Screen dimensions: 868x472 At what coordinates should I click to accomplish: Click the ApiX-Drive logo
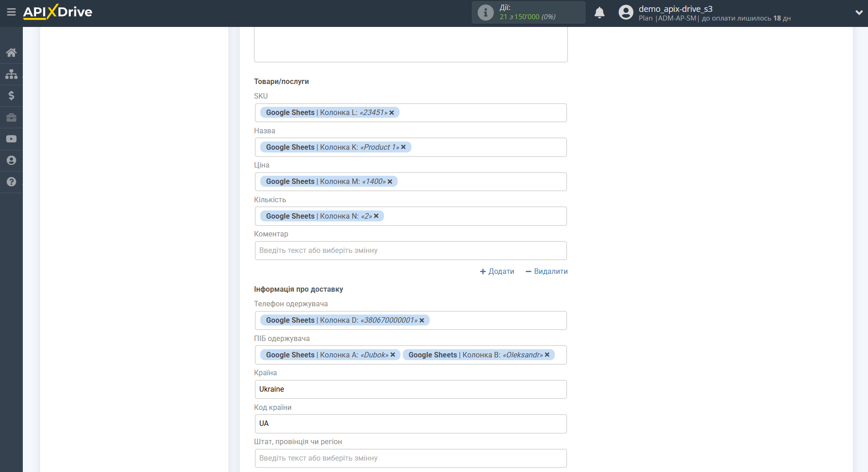tap(58, 12)
